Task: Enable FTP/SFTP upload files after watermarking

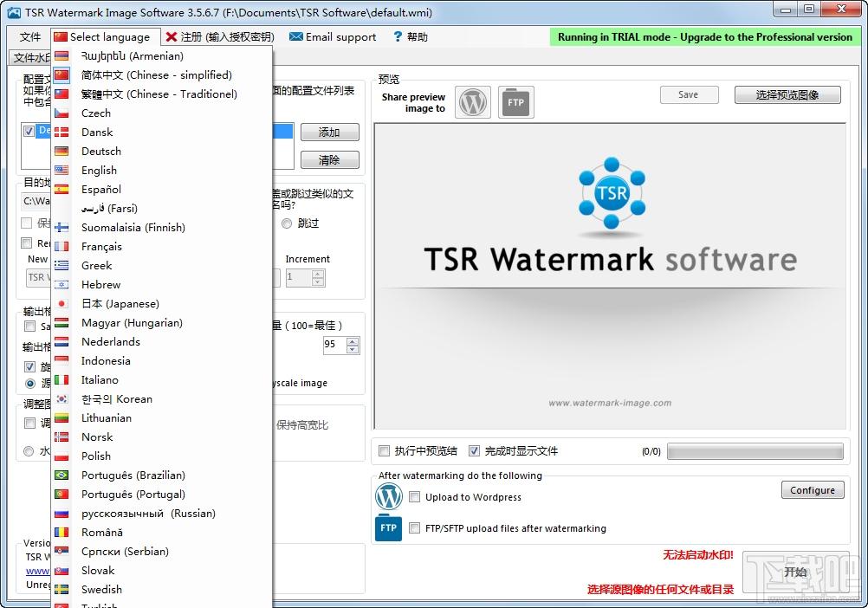Action: point(414,528)
